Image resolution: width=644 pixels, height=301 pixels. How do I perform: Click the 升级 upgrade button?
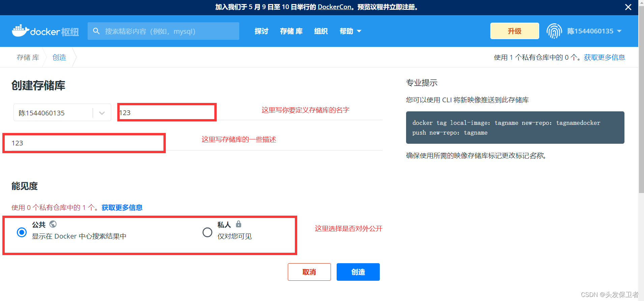click(x=515, y=31)
